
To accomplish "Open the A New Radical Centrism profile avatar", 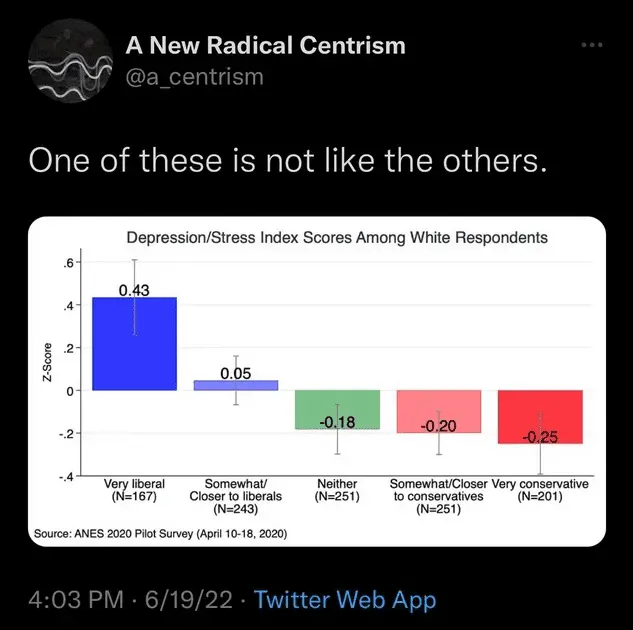I will 66,62.
